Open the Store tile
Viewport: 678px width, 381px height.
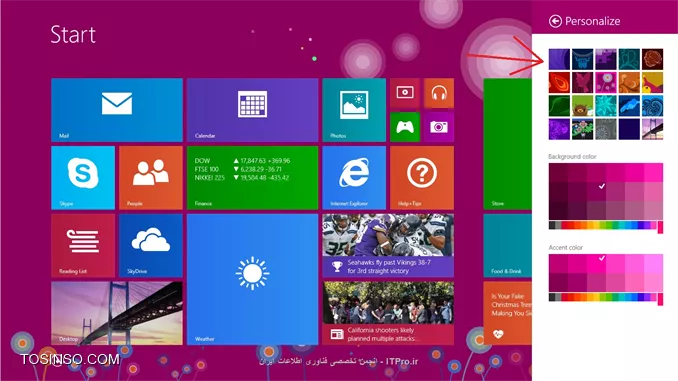pyautogui.click(x=507, y=144)
